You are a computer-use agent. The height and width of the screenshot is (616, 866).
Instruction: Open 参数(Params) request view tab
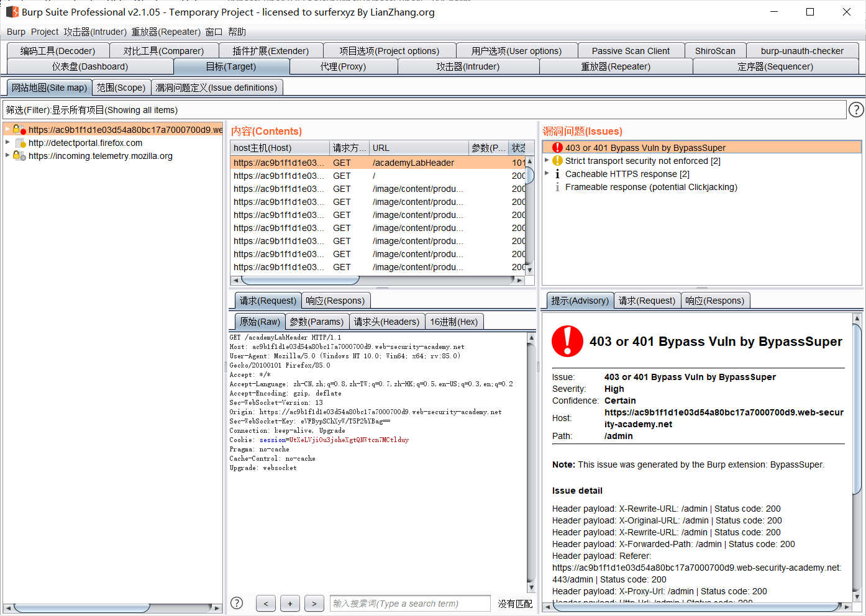click(316, 322)
